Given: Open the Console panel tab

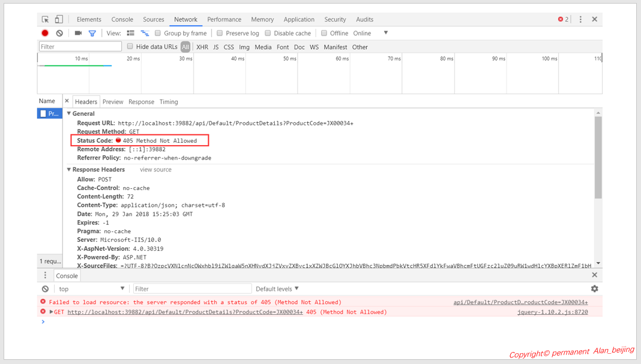Looking at the screenshot, I should [x=122, y=19].
